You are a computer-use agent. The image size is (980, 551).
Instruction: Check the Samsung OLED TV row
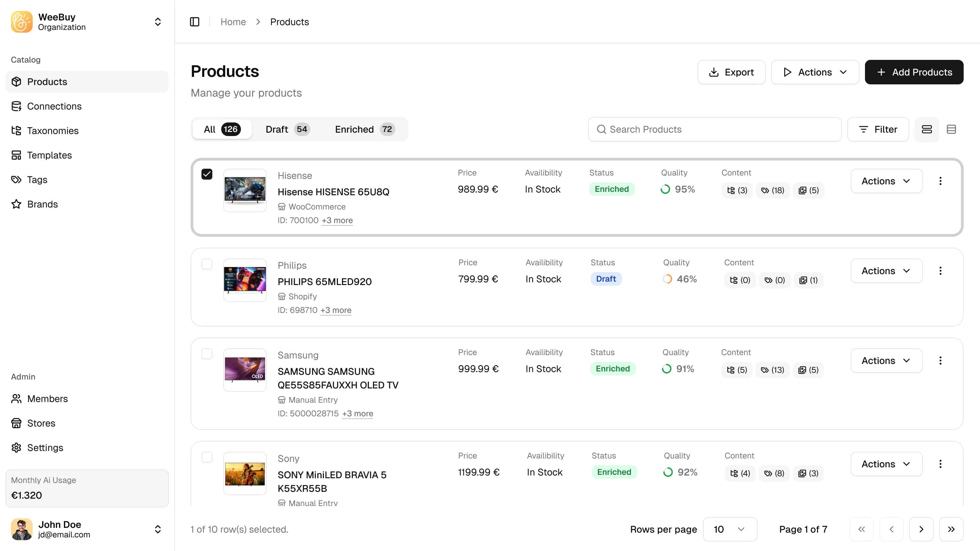[207, 354]
